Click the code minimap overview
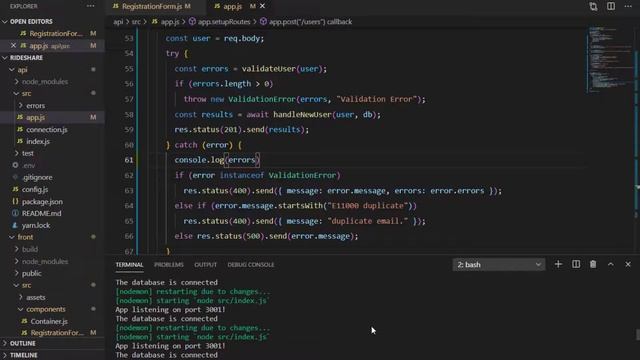Image resolution: width=640 pixels, height=360 pixels. click(x=609, y=60)
